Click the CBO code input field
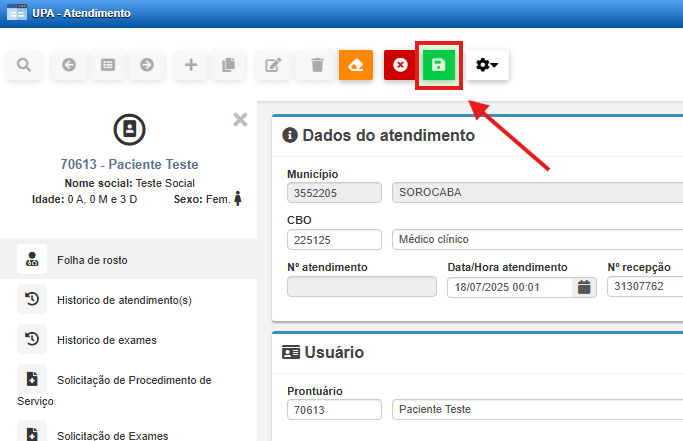683x441 pixels. tap(334, 239)
